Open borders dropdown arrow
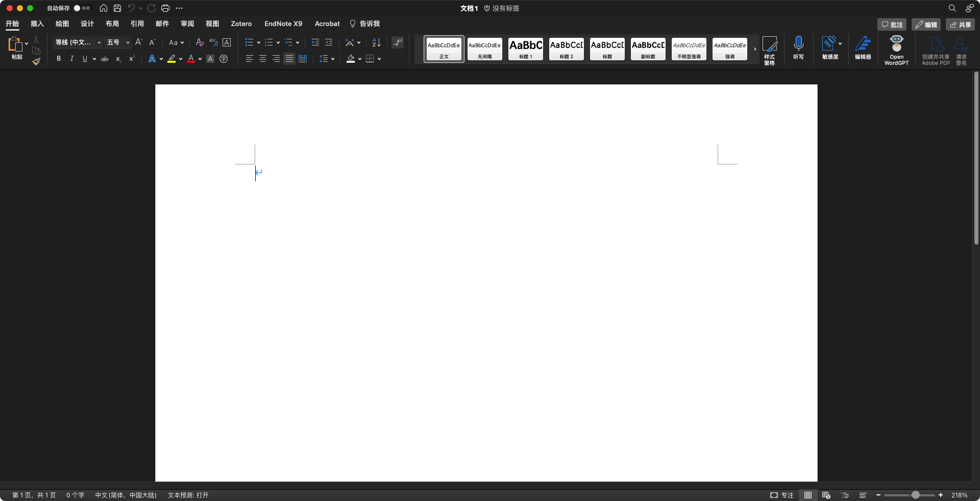 coord(379,59)
